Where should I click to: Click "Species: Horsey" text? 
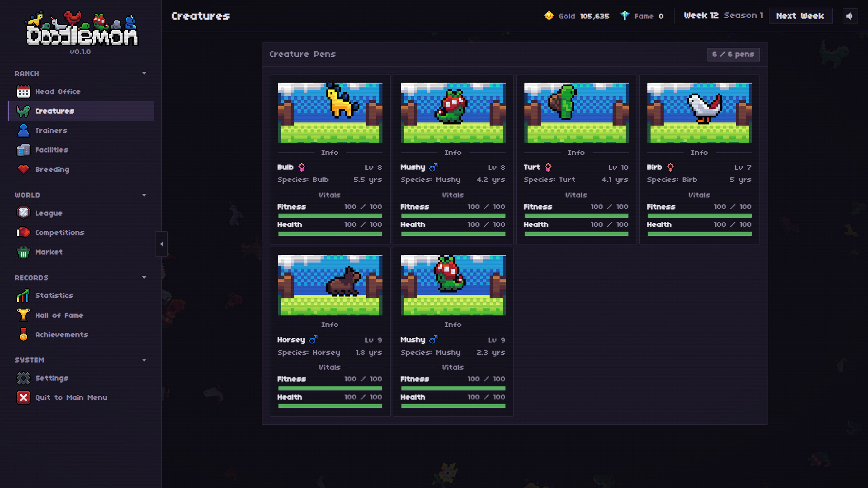click(308, 352)
